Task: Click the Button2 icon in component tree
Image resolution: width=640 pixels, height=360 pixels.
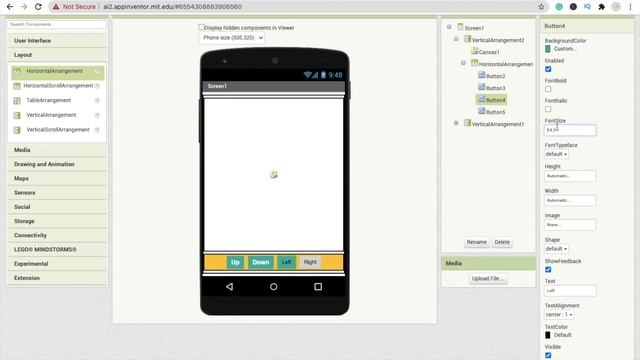Action: tap(482, 75)
